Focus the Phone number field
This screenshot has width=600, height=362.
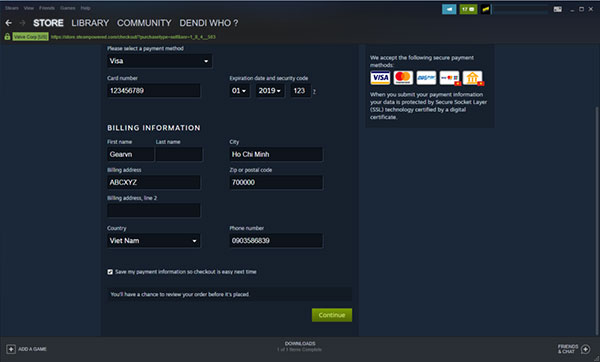click(x=276, y=241)
